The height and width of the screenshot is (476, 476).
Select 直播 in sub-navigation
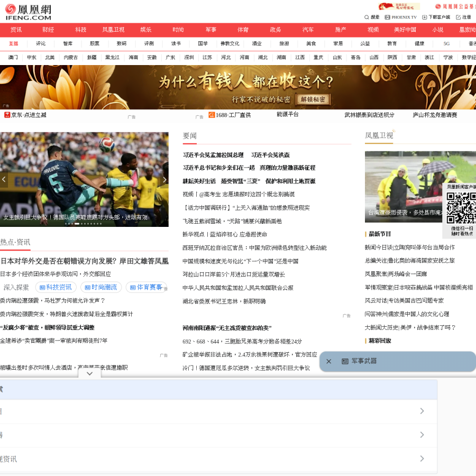coord(14,43)
